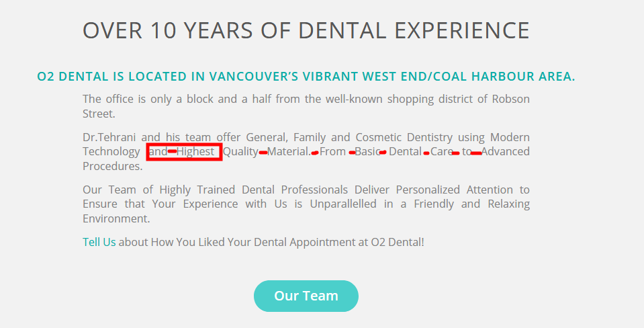Click the word Basic in paragraph
This screenshot has height=328, width=644.
(x=367, y=152)
